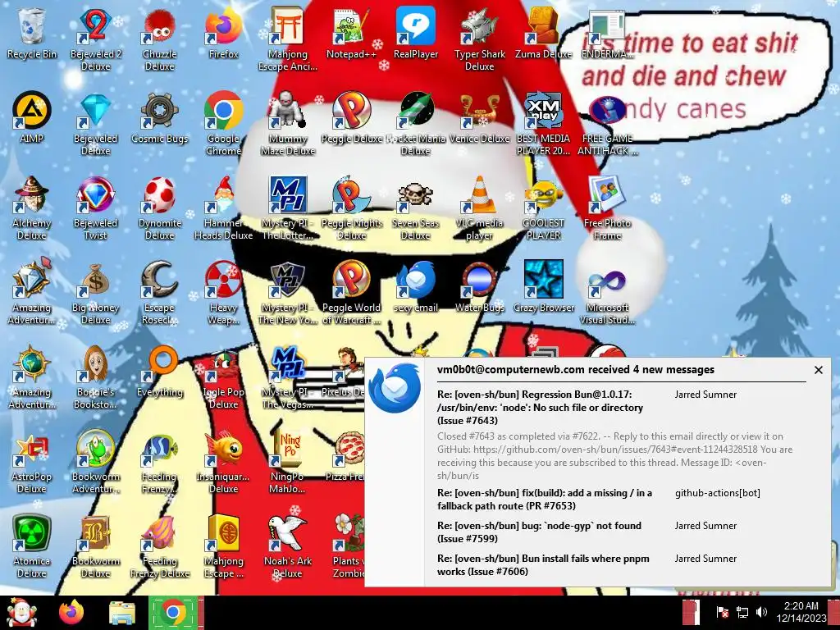The width and height of the screenshot is (840, 630).
Task: Launch Cosmic Bugs shortcut
Action: pos(160,118)
